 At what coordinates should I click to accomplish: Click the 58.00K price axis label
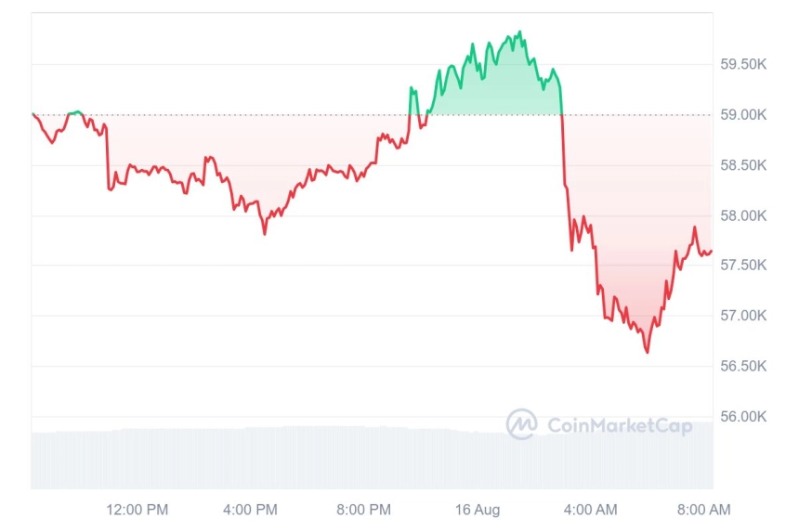tap(743, 215)
